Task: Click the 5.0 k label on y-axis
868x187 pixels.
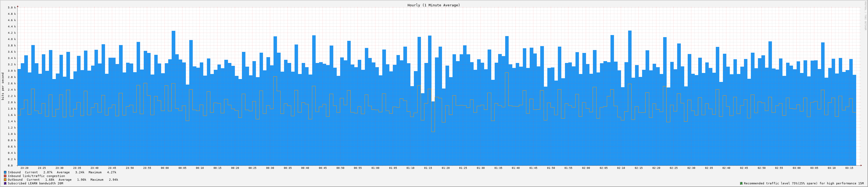Action: (x=12, y=7)
